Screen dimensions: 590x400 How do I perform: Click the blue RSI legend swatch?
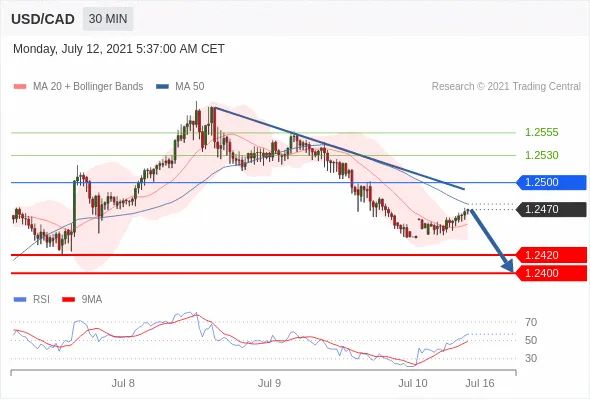pyautogui.click(x=20, y=300)
